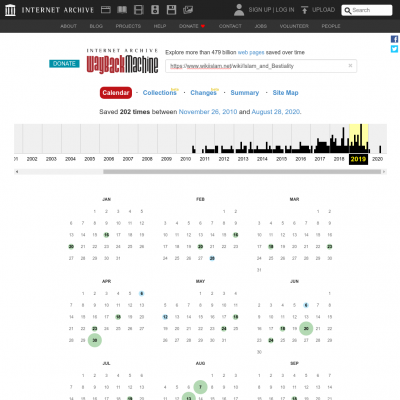Open the Summary tab
The height and width of the screenshot is (400, 400).
point(245,93)
